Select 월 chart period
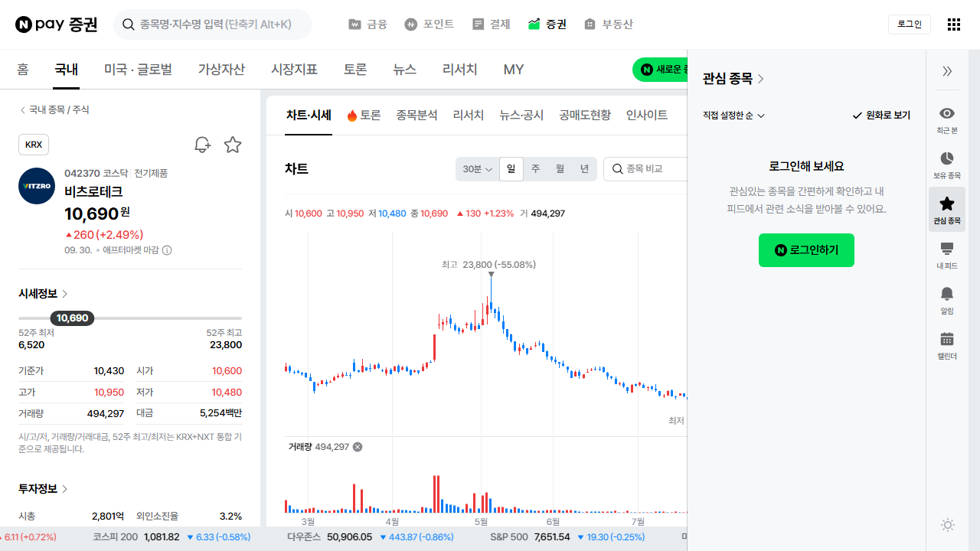Screen dimensions: 980x551 pyautogui.click(x=560, y=169)
